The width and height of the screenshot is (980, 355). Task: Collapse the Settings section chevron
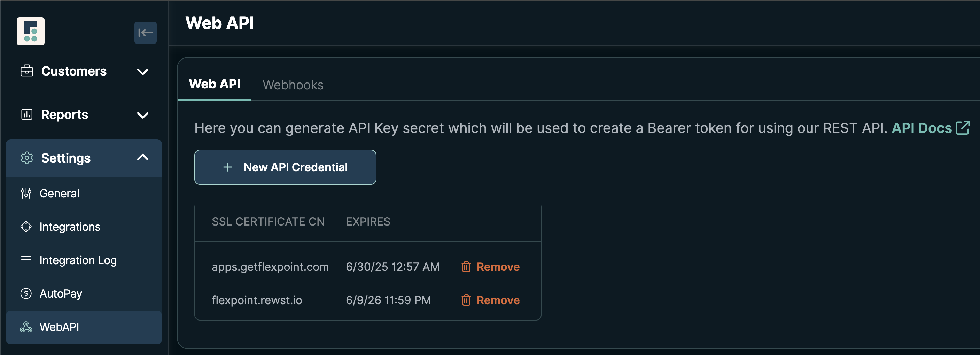pos(143,157)
